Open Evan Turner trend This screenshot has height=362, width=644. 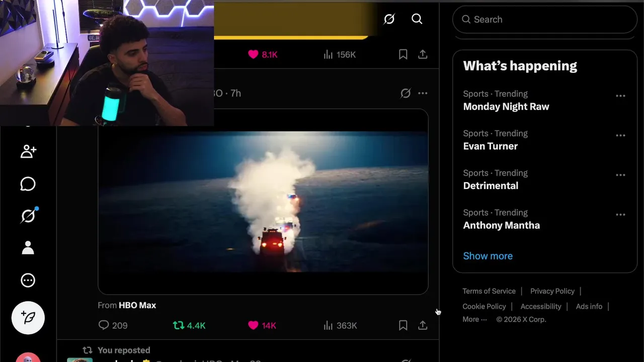(491, 146)
